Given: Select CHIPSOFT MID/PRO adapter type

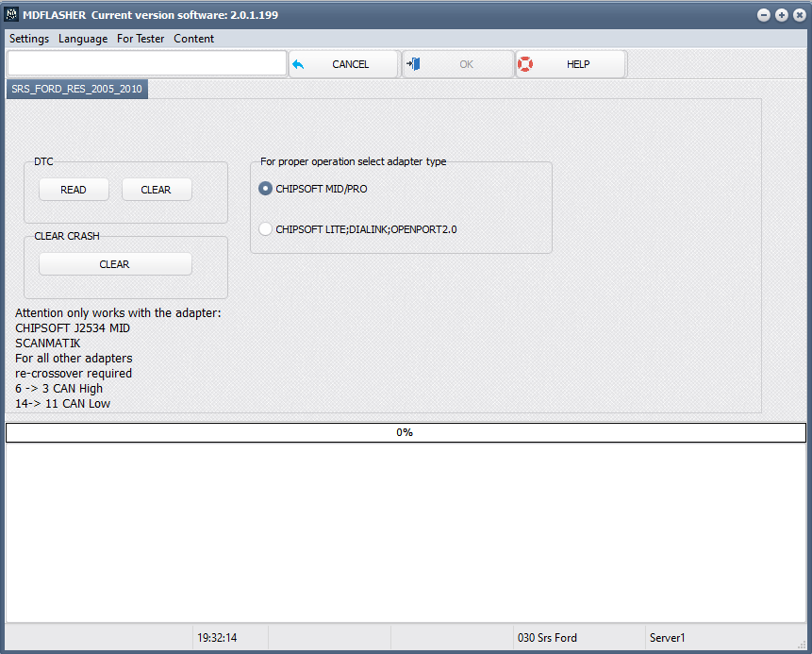Looking at the screenshot, I should pos(265,189).
